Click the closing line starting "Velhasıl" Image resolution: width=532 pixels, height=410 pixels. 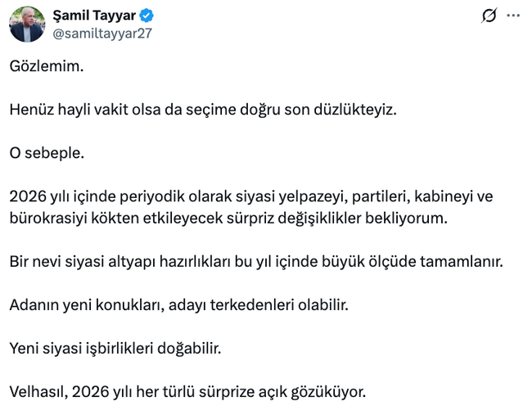[x=187, y=391]
